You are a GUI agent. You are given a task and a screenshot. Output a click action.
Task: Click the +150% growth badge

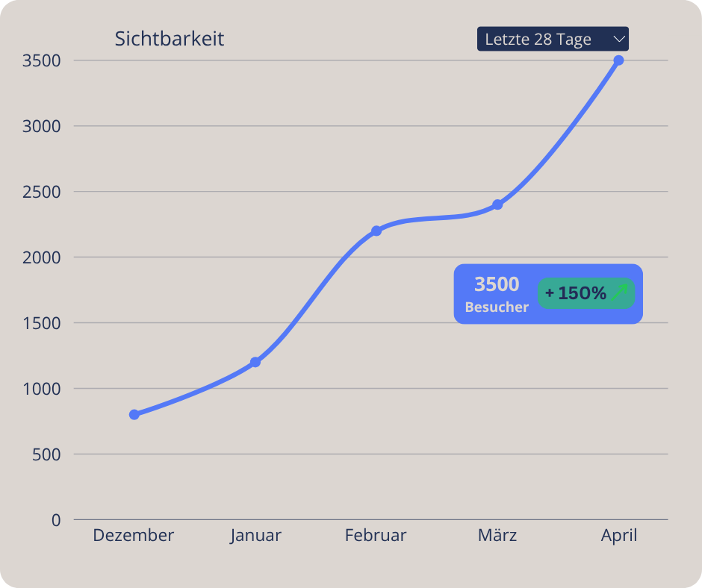[x=585, y=293]
